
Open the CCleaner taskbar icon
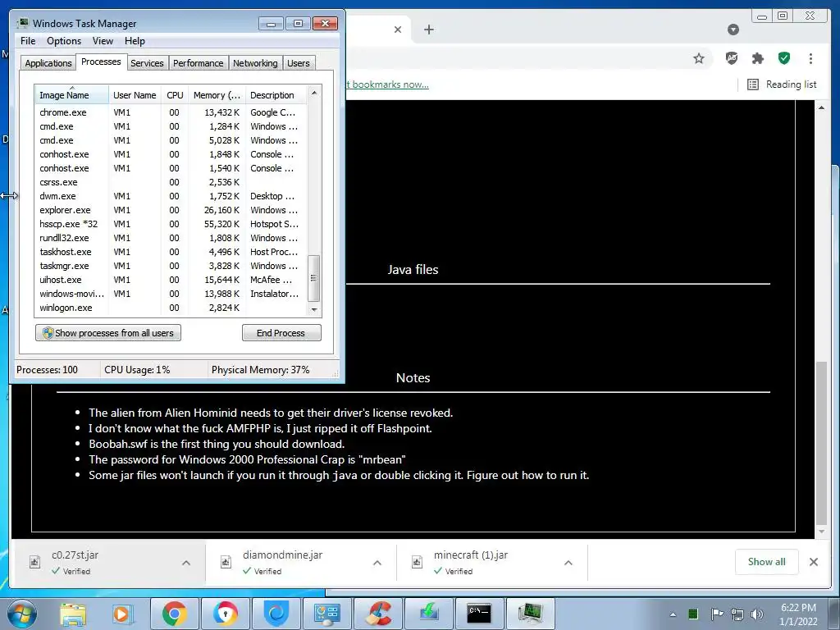click(378, 614)
